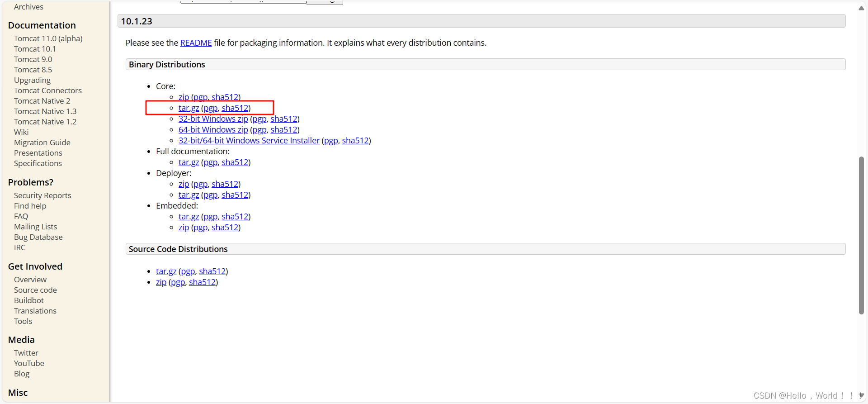The height and width of the screenshot is (404, 868).
Task: Visit the Wiki link
Action: [21, 132]
